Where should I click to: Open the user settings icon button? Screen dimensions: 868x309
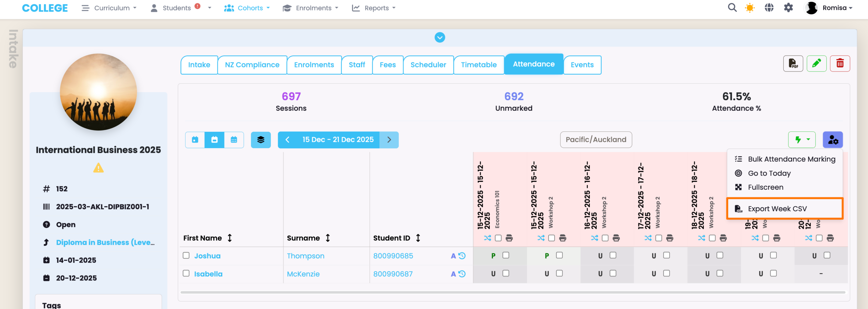coord(832,140)
